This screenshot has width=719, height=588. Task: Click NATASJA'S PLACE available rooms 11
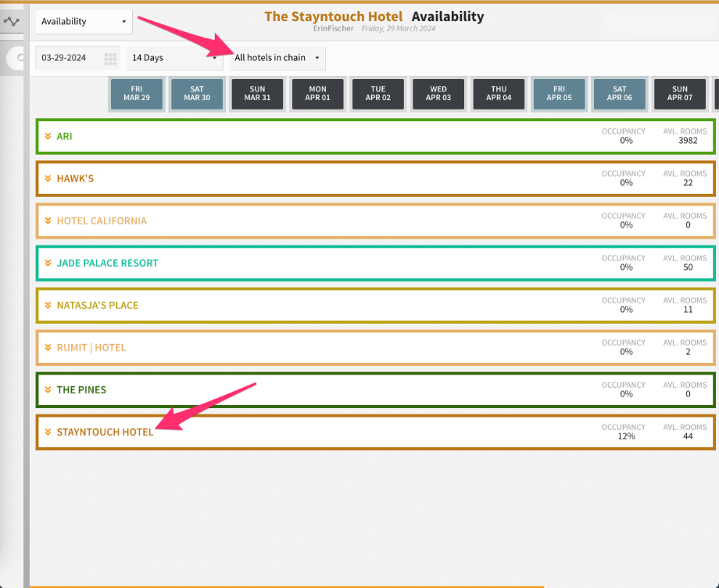688,310
